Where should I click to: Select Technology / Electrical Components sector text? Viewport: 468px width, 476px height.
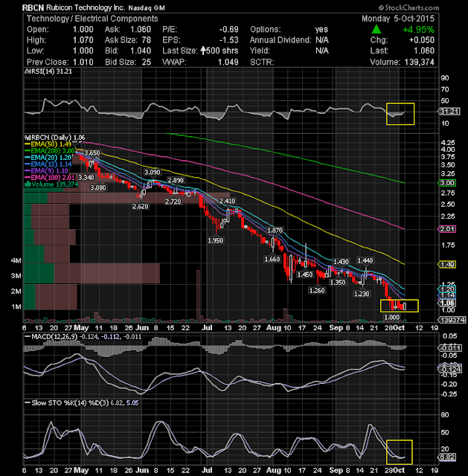92,19
